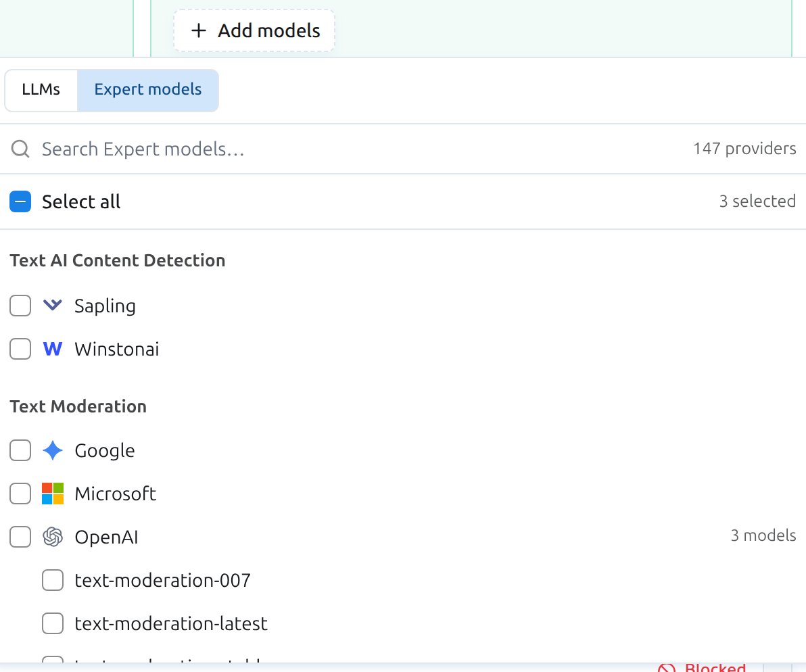
Task: Click the OpenAI provider label
Action: pyautogui.click(x=106, y=537)
